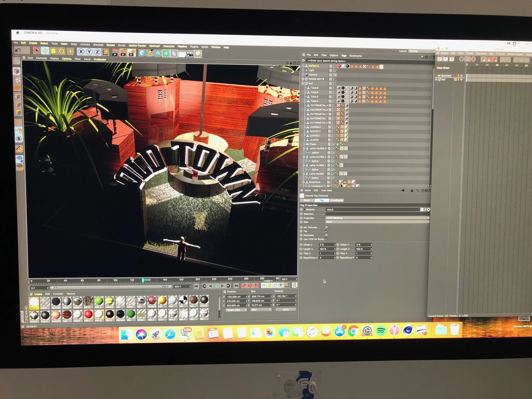Add a Camera object icon

(190, 54)
